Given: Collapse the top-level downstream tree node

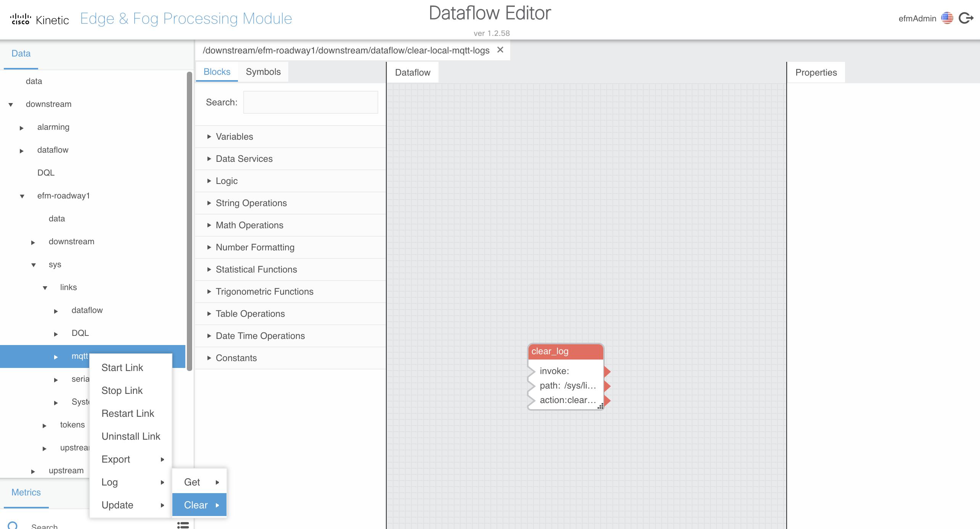Looking at the screenshot, I should tap(11, 105).
